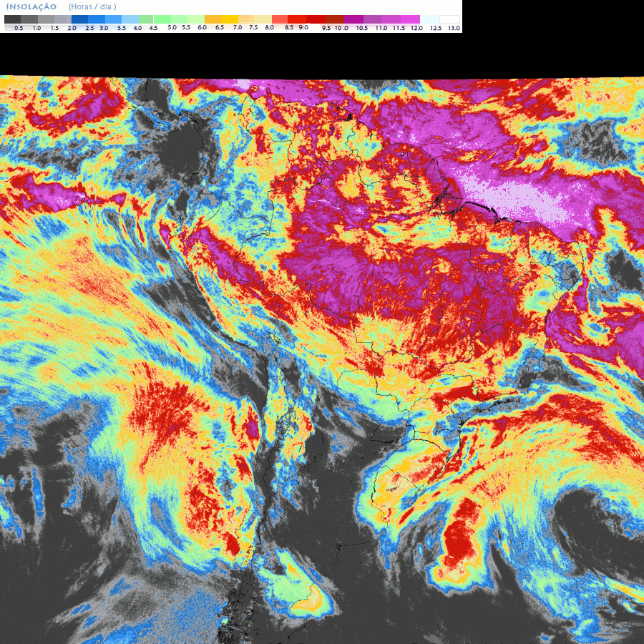Click the pale yellow swatch before 8.0
The image size is (644, 644).
263,19
